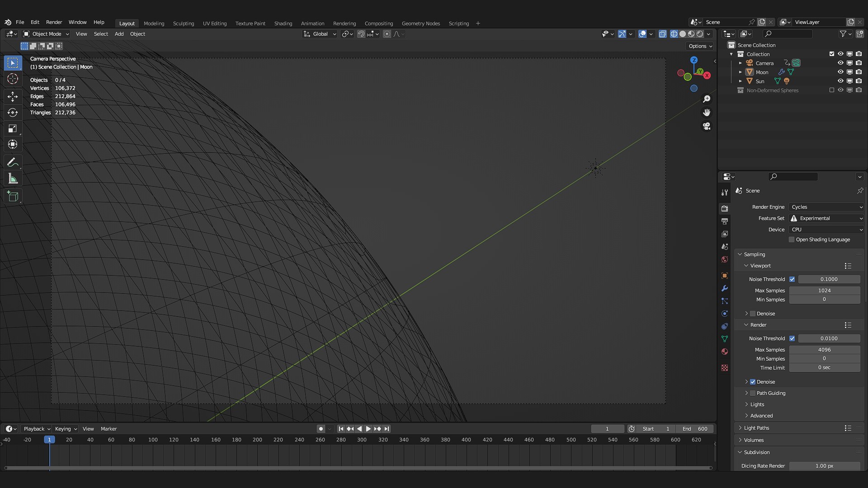Select the Add Cube tool
The height and width of the screenshot is (488, 868).
click(13, 196)
